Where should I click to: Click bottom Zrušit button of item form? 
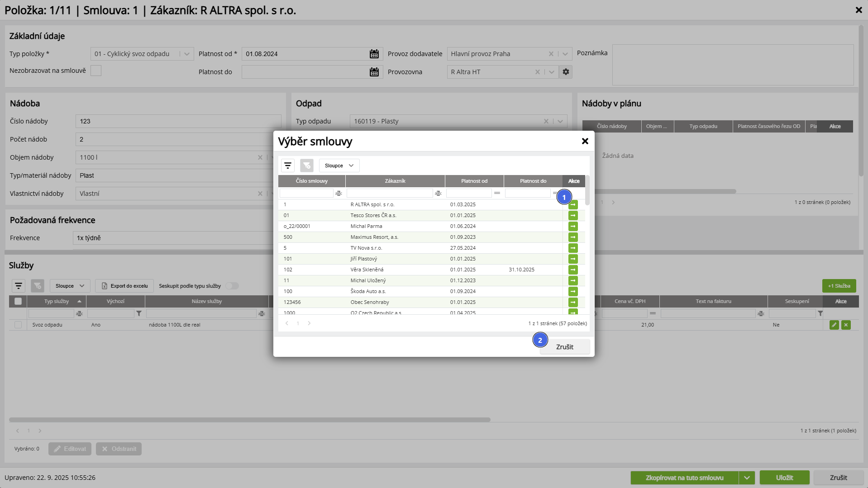[839, 478]
